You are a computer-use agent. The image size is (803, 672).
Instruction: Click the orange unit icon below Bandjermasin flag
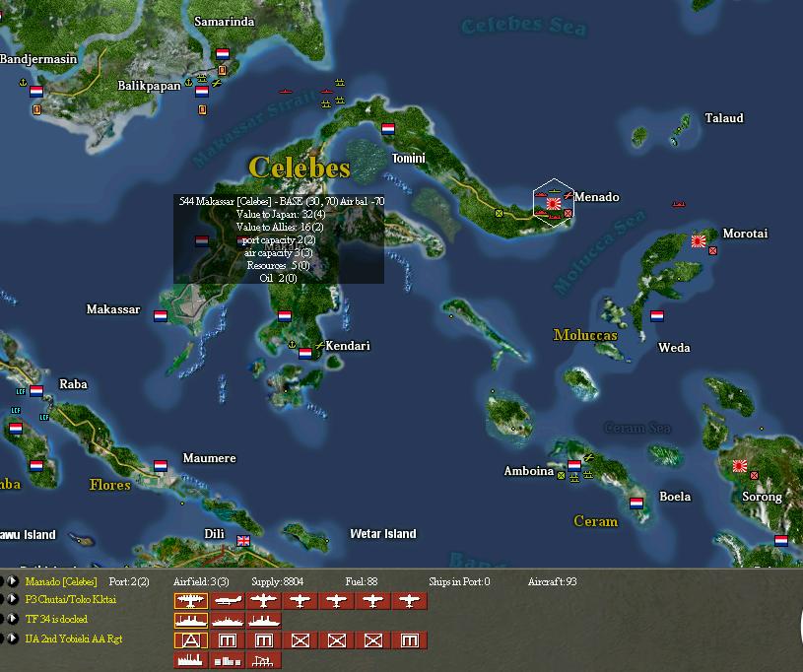36,109
